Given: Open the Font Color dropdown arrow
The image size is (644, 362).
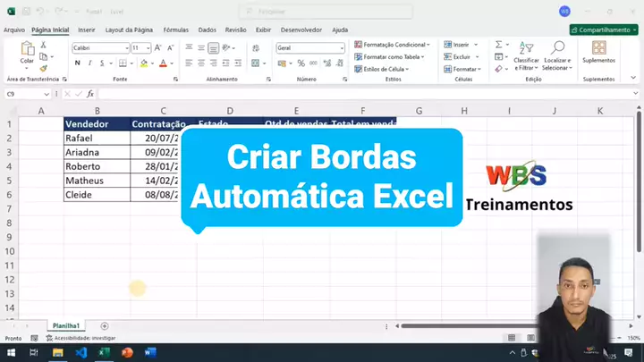Looking at the screenshot, I should [172, 63].
